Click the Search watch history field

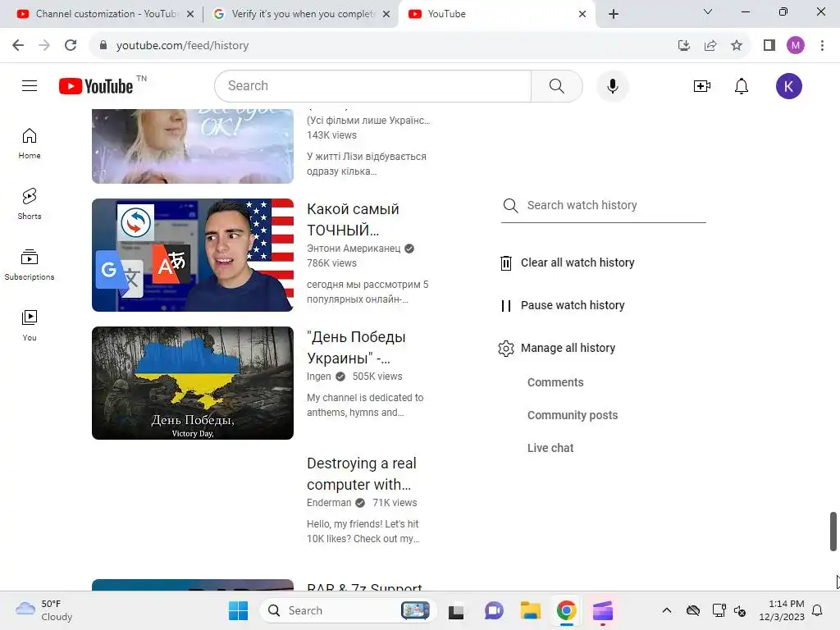pyautogui.click(x=616, y=206)
